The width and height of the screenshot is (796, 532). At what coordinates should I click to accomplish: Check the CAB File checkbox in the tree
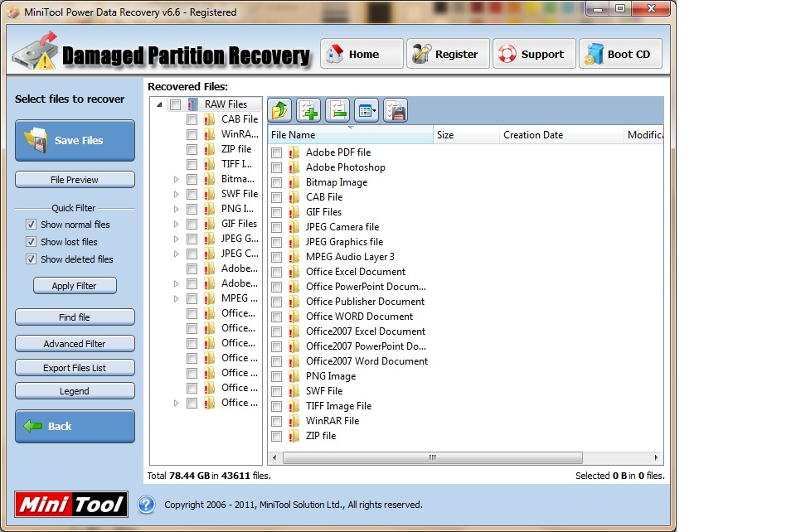coord(192,119)
